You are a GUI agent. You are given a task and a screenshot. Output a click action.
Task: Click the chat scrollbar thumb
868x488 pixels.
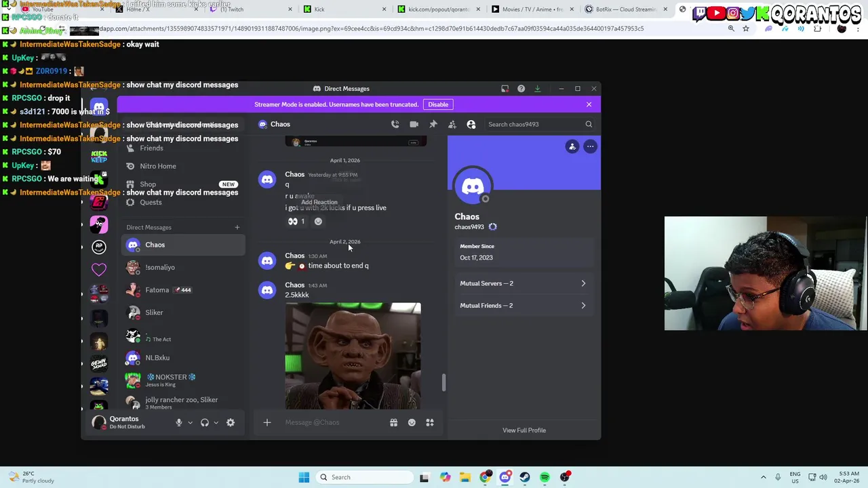tap(444, 382)
